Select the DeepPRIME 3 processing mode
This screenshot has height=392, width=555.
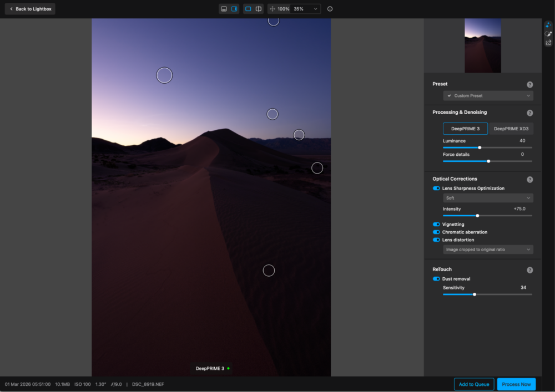point(465,129)
